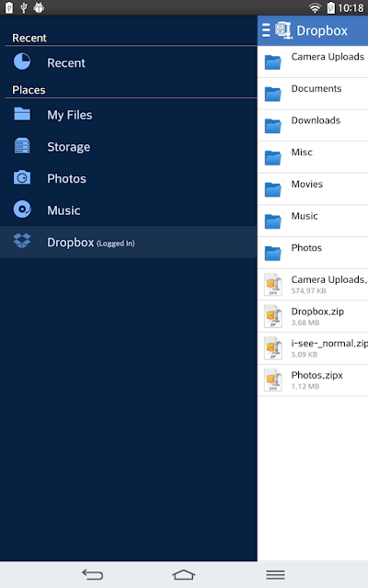
Task: Tap the My Files folder icon
Action: (22, 114)
